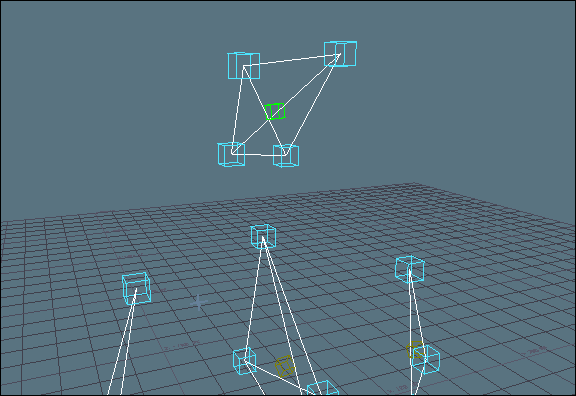
Task: Select white lines descending from left lone cube
Action: pos(123,342)
